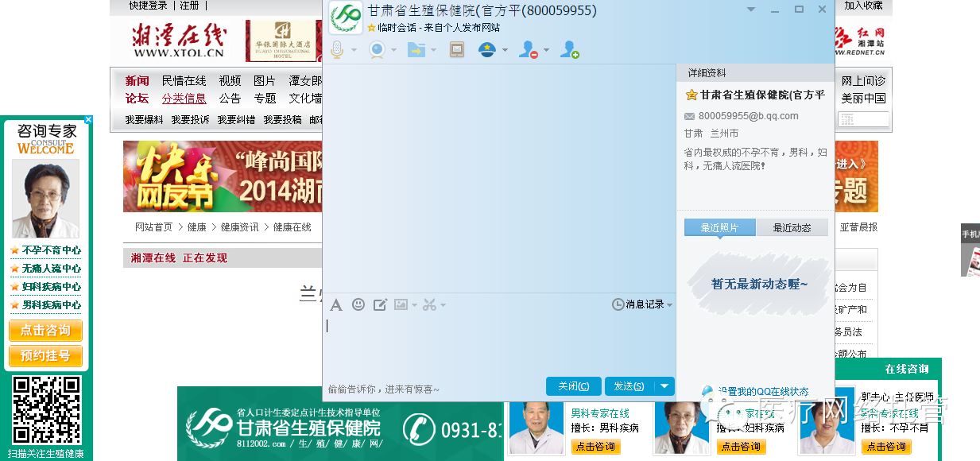This screenshot has height=461, width=980.
Task: Click the screenshot scissors icon
Action: [x=429, y=304]
